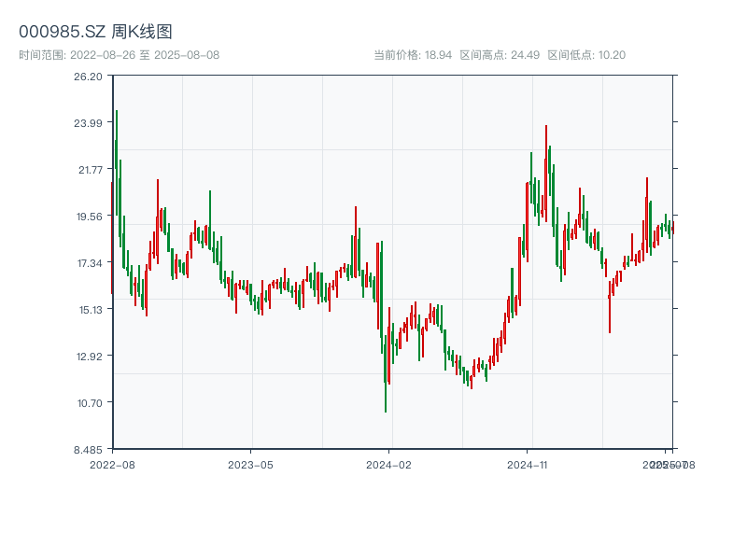Click y-axis label 21.77
Viewport: 747px width, 560px height.
tap(91, 170)
